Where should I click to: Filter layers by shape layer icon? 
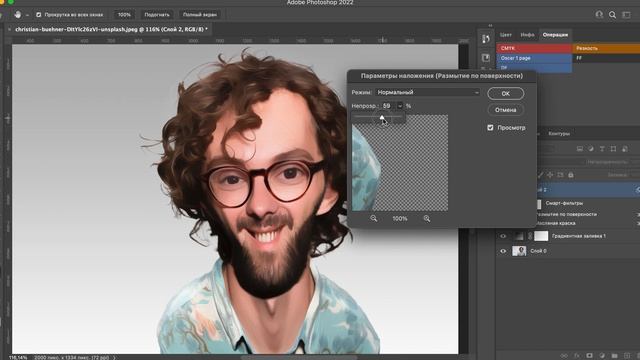tap(613, 149)
